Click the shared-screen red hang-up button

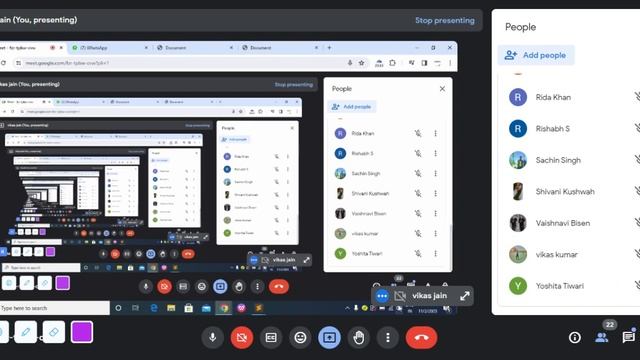[x=279, y=287]
